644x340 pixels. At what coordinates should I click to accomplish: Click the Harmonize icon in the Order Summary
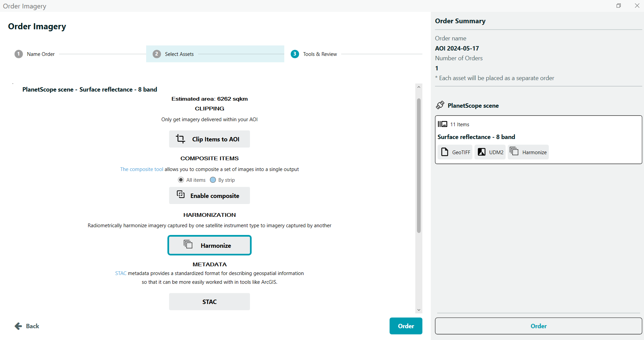click(x=514, y=151)
